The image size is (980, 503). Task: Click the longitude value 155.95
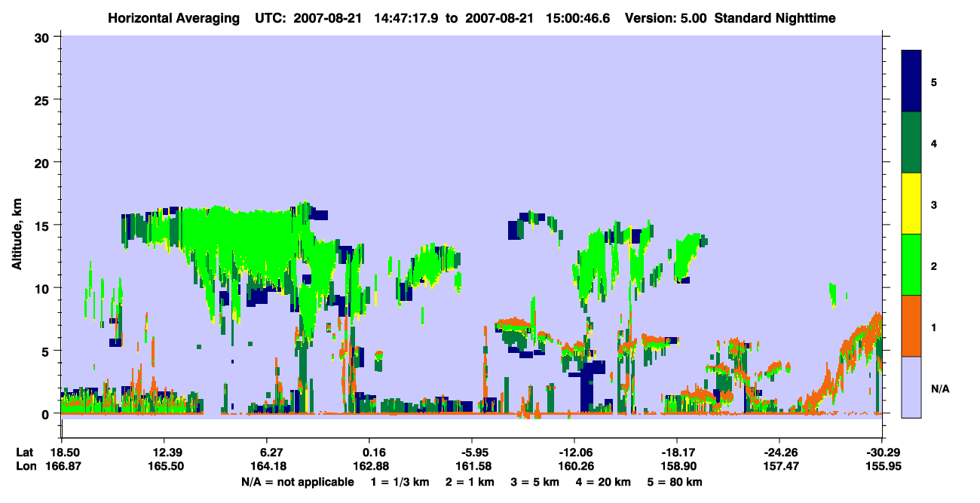pyautogui.click(x=882, y=466)
